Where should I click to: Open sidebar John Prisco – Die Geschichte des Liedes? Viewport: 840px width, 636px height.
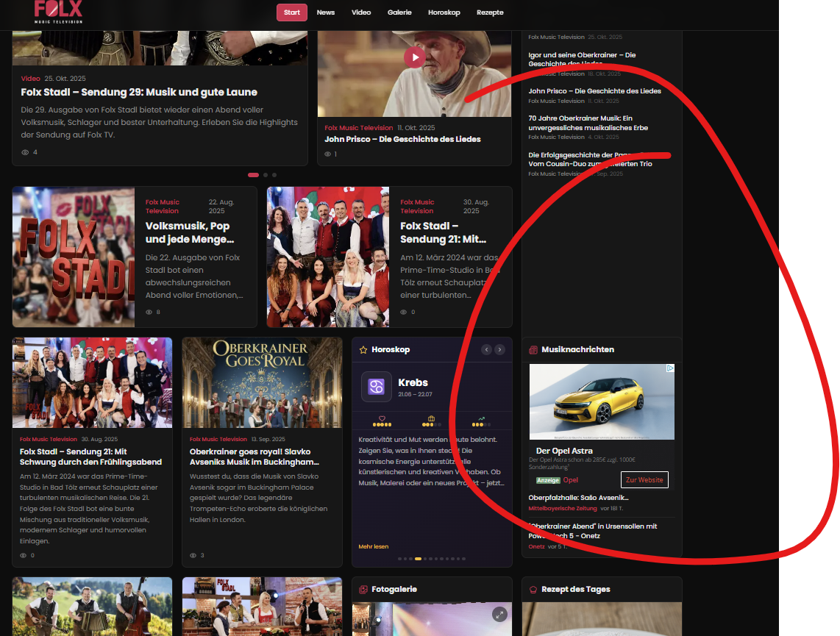point(594,91)
